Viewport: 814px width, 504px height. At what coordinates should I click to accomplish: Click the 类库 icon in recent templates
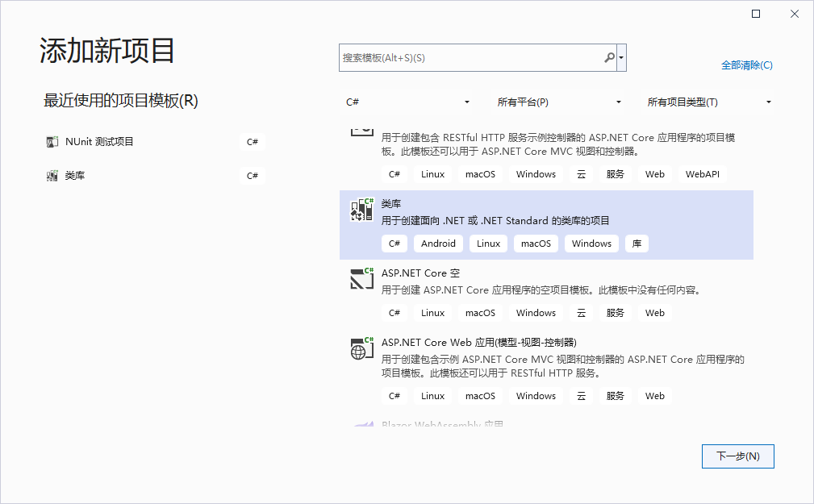tap(52, 176)
